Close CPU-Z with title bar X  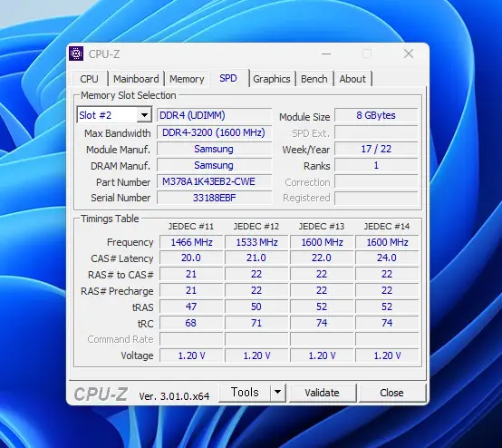pyautogui.click(x=409, y=54)
